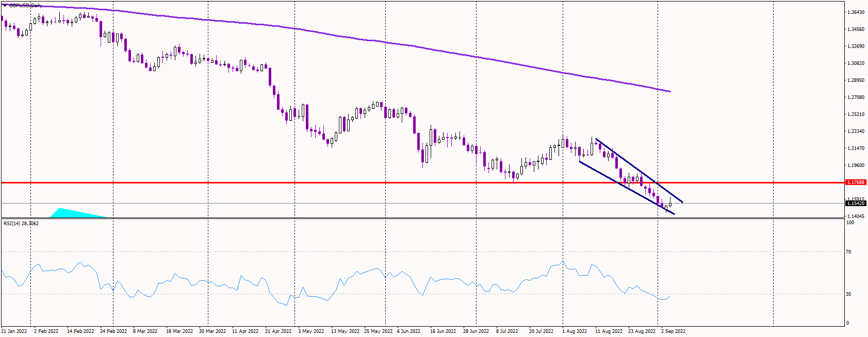Click the 1 Aug 2022 date label
The height and width of the screenshot is (337, 868).
575,331
